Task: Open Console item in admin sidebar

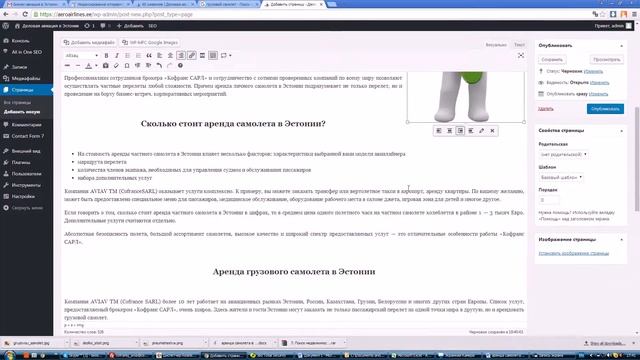Action: pos(27,41)
